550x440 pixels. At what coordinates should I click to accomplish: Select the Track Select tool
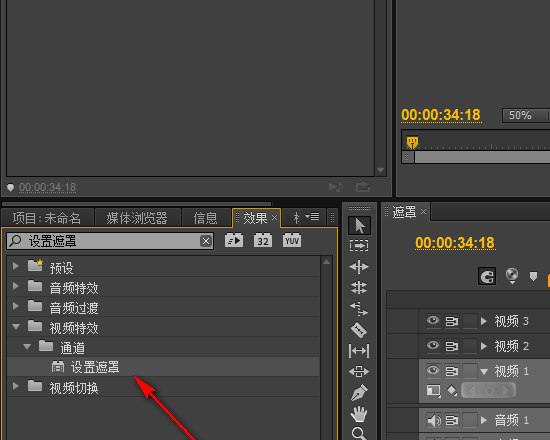[x=359, y=246]
